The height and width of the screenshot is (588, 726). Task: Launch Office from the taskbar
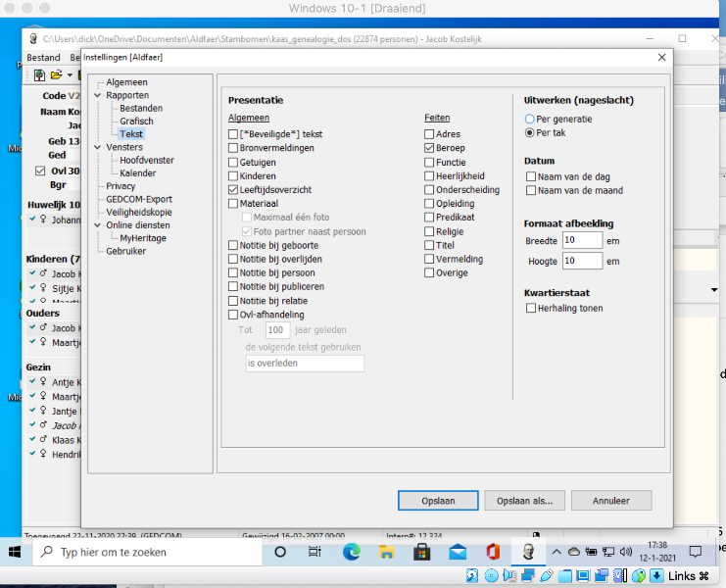(492, 552)
